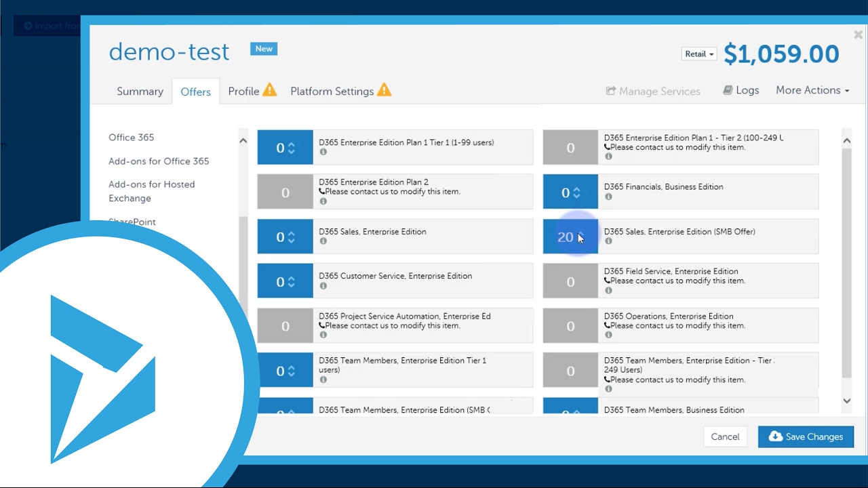Click the Manage Services share icon
This screenshot has height=488, width=868.
tap(610, 91)
